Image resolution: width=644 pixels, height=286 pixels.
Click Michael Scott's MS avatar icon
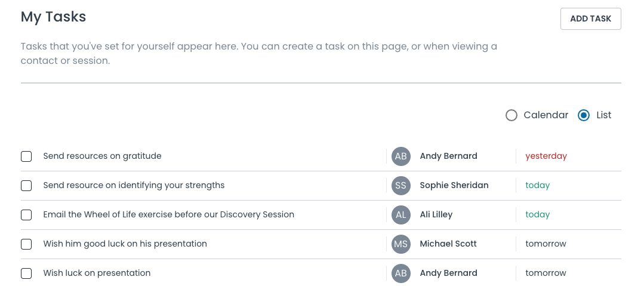point(401,244)
